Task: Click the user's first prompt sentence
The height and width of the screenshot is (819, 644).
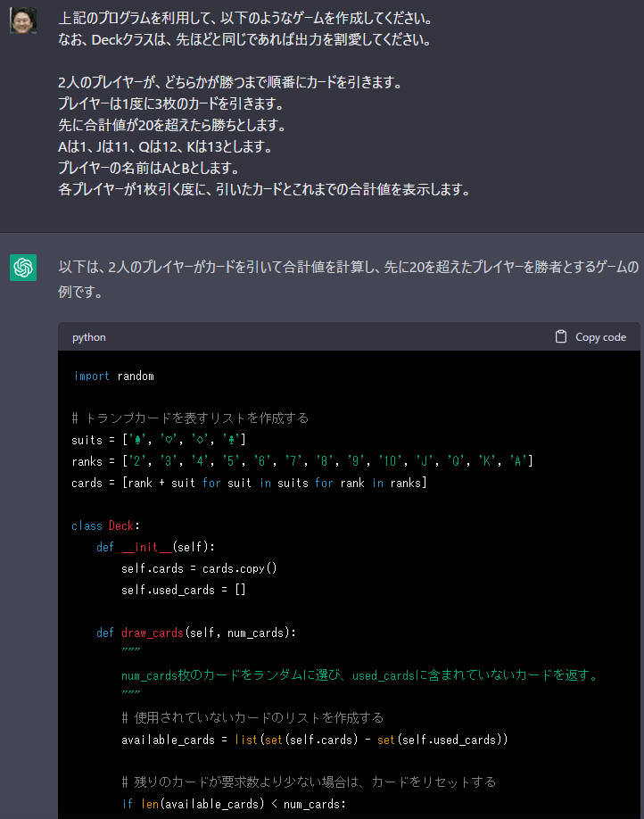Action: tap(246, 18)
